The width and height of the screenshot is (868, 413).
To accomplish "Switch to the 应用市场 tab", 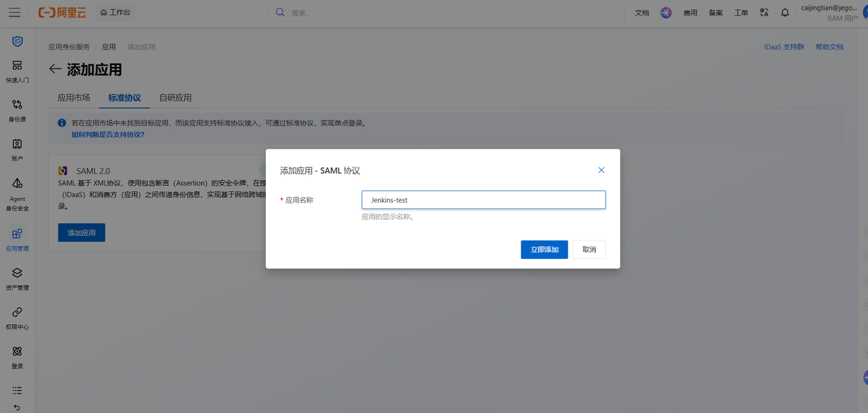I will (74, 98).
